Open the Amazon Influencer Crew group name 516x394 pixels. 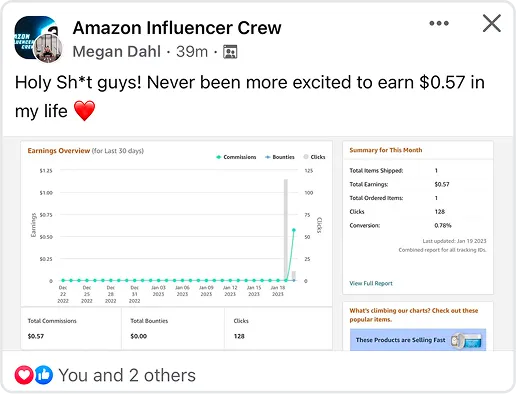click(177, 28)
